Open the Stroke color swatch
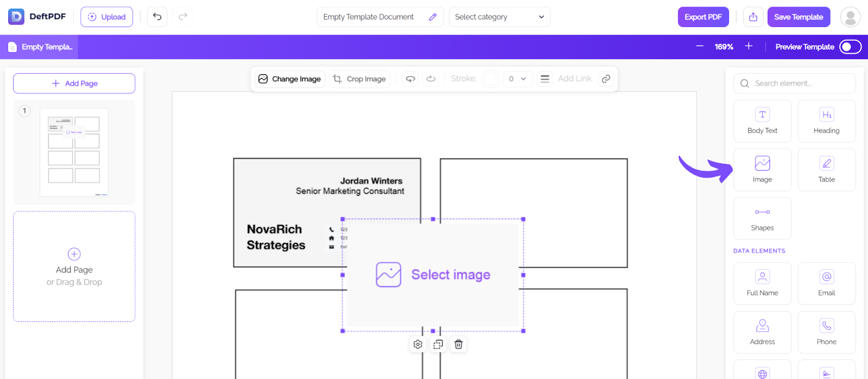Image resolution: width=868 pixels, height=379 pixels. tap(490, 79)
